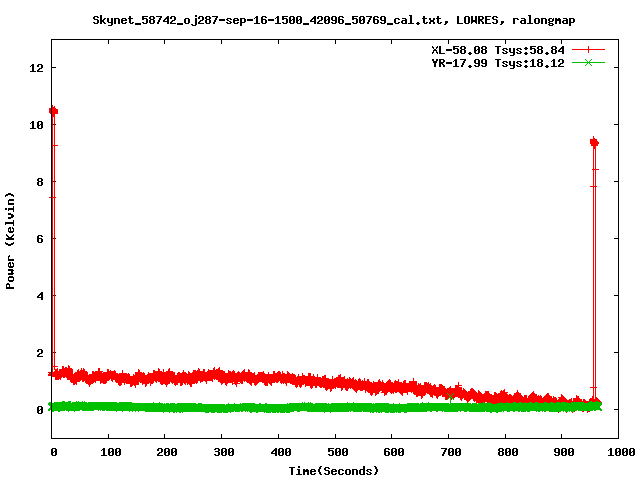Image resolution: width=640 pixels, height=480 pixels.
Task: Click the y-axis tick label "4"
Action: click(40, 296)
